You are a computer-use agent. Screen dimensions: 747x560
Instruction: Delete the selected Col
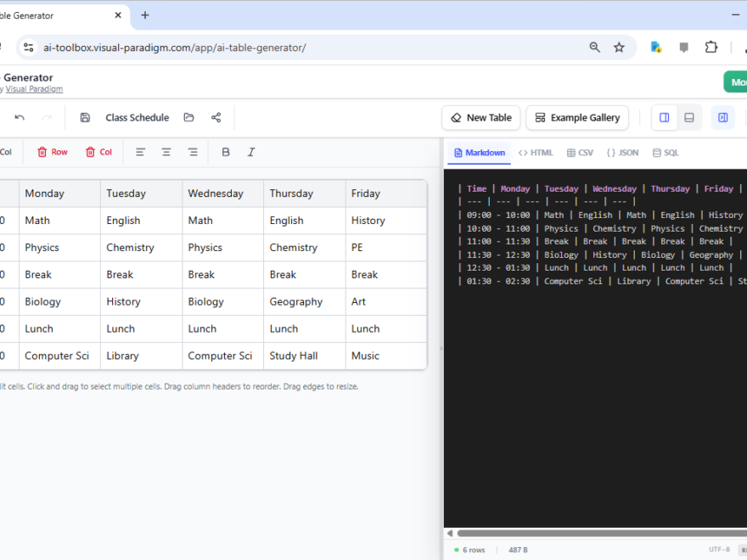click(98, 152)
